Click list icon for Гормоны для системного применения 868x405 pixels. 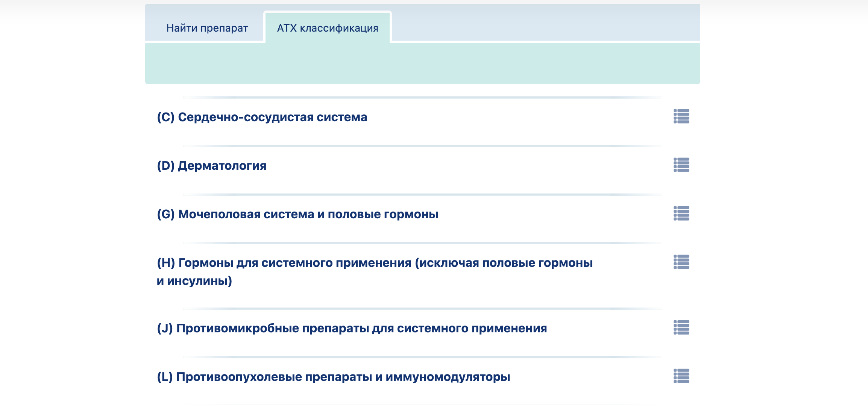pos(681,262)
